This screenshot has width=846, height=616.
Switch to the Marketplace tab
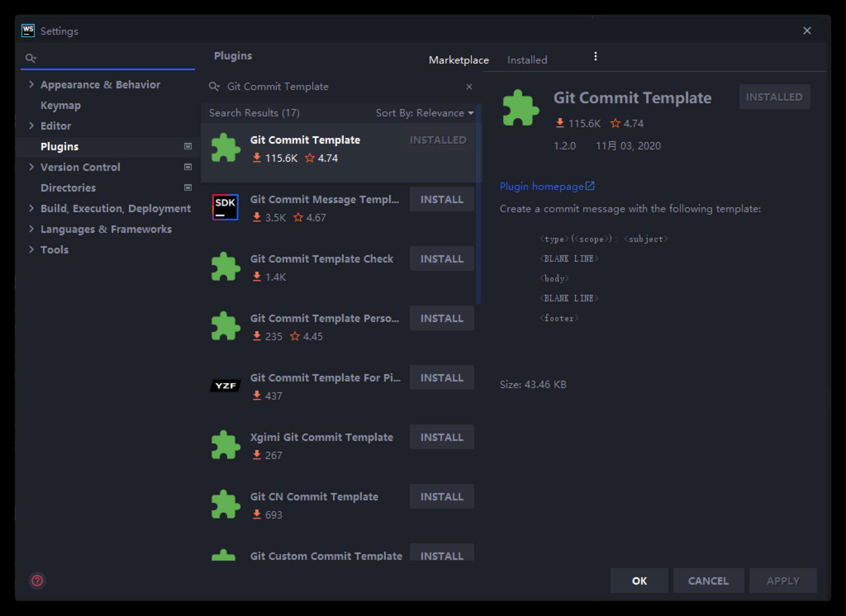[459, 60]
